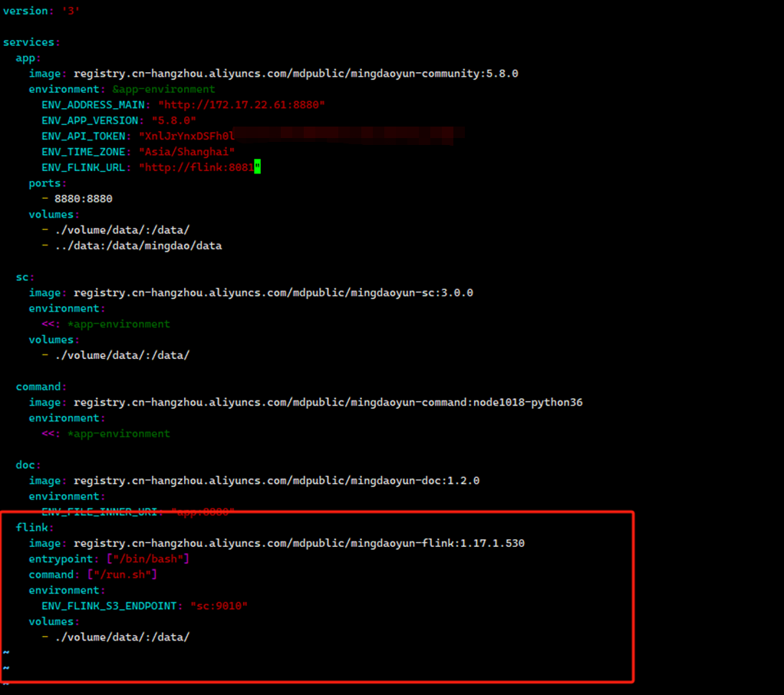The width and height of the screenshot is (784, 695).
Task: Click ./volume/data/:/data/ entry under sc
Action: [122, 355]
